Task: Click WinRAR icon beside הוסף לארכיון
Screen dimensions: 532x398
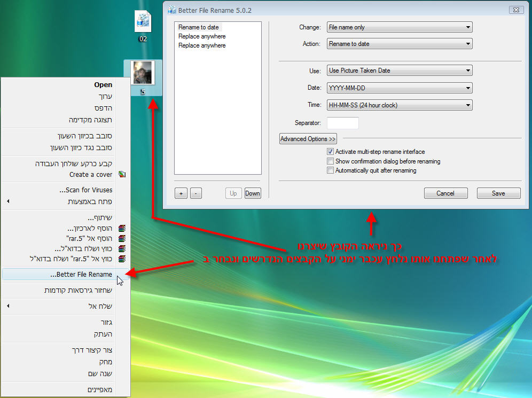Action: [x=122, y=228]
